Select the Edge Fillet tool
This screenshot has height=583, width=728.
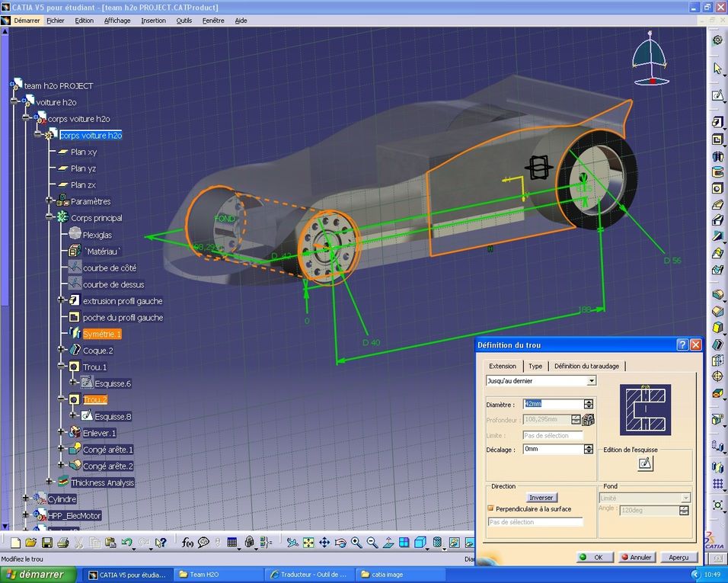click(717, 294)
